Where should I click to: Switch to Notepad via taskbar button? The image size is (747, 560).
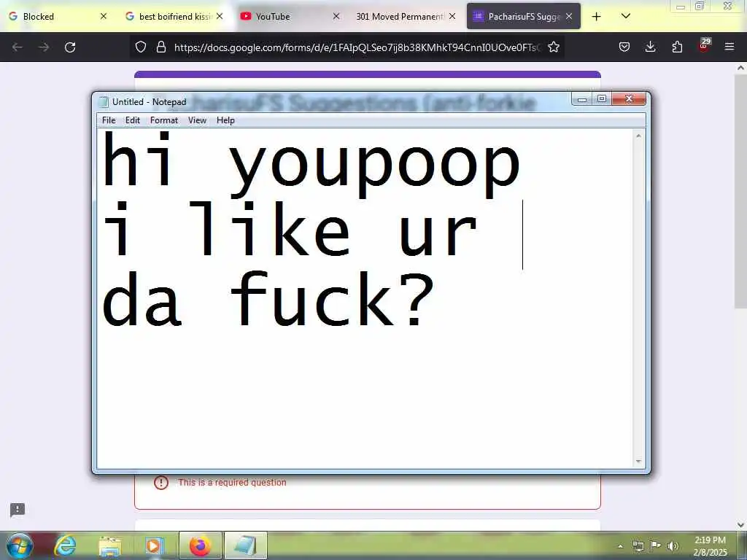point(245,545)
